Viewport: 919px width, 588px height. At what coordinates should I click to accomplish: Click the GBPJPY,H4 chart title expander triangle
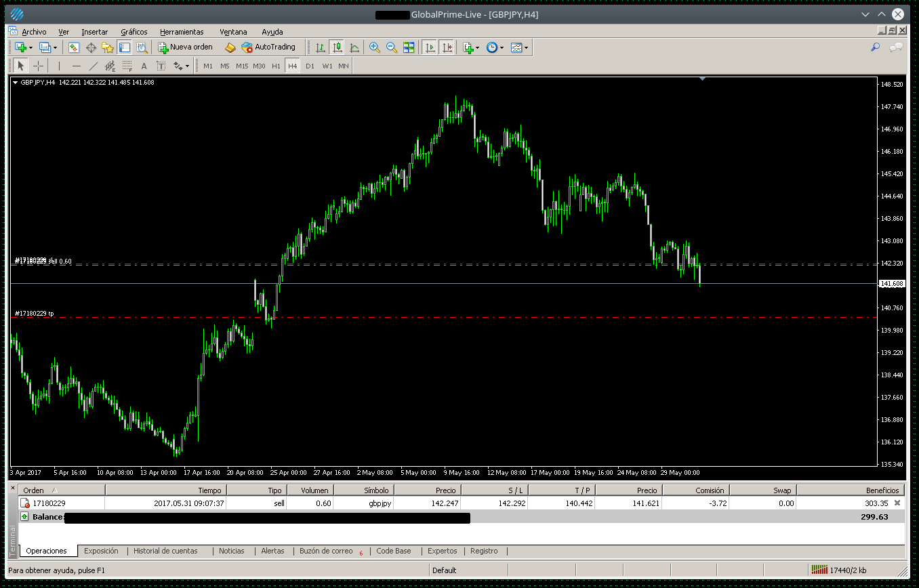coord(16,83)
